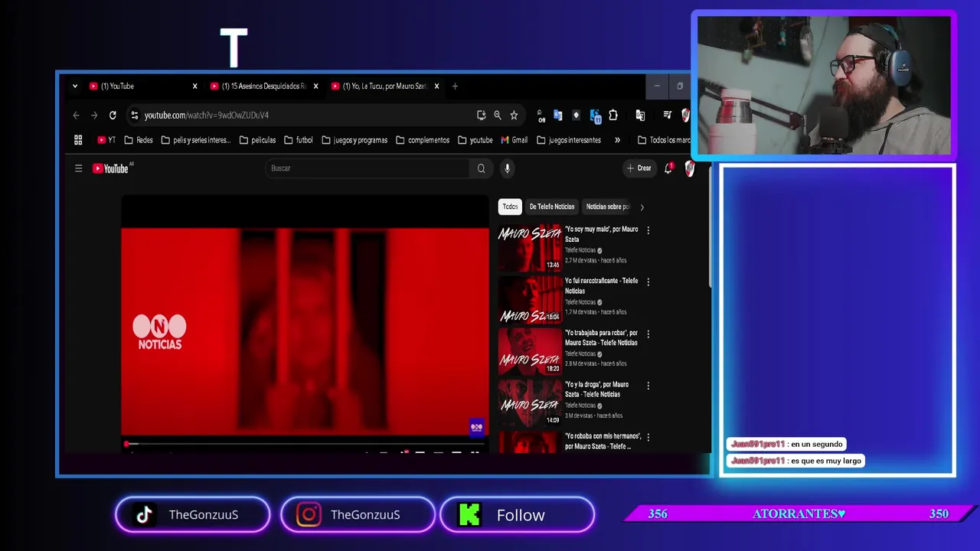Open options for 'Yo trabajaba para robar' video
This screenshot has height=551, width=980.
point(648,334)
